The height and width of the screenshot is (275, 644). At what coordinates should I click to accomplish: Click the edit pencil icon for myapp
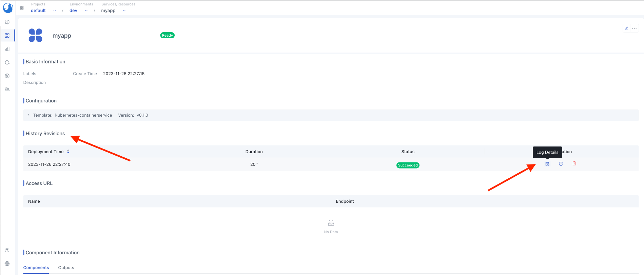coord(626,28)
